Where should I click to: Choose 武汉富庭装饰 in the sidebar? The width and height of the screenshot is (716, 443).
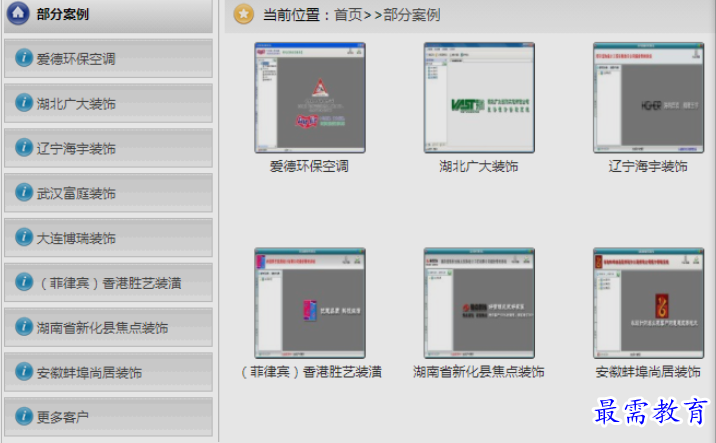[108, 193]
